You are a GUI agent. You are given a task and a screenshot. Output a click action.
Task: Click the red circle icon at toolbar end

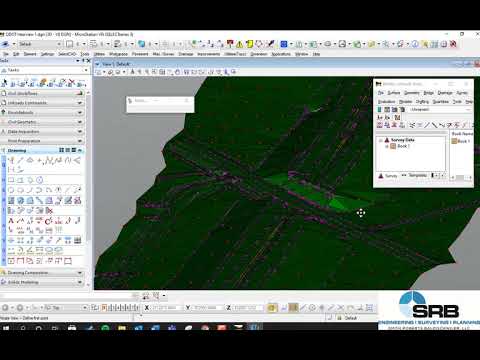point(453,44)
